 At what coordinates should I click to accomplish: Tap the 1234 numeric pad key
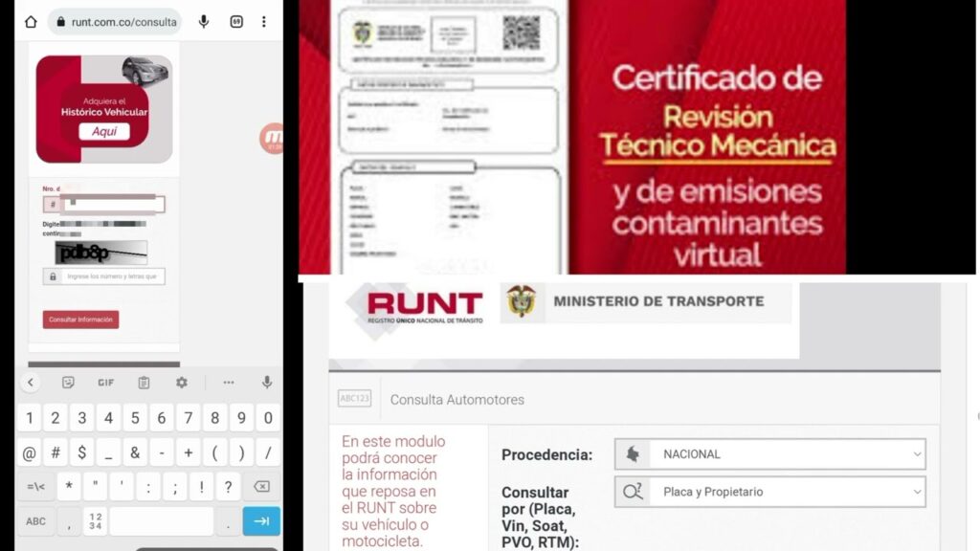(95, 521)
